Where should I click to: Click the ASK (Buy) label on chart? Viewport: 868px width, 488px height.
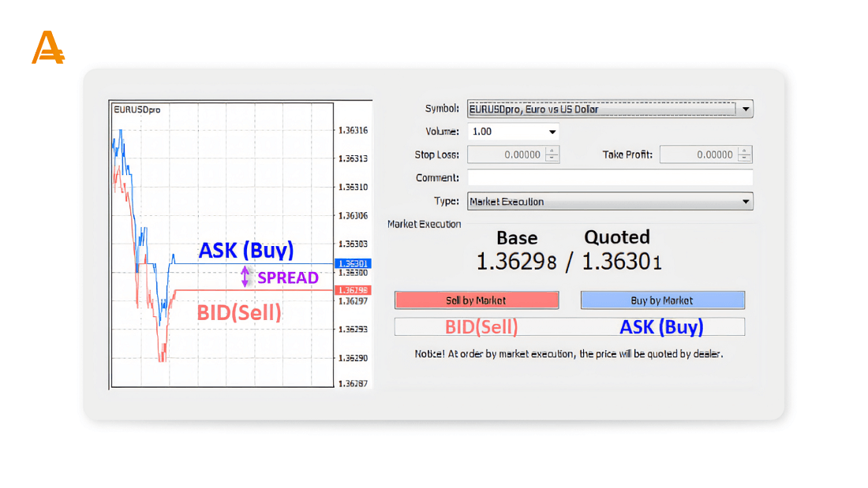(x=245, y=250)
